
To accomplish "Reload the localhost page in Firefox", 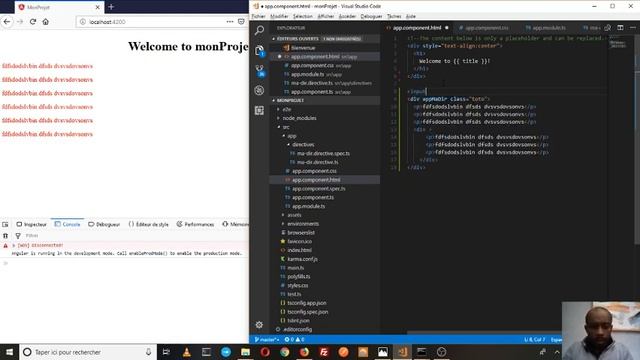I will point(33,22).
